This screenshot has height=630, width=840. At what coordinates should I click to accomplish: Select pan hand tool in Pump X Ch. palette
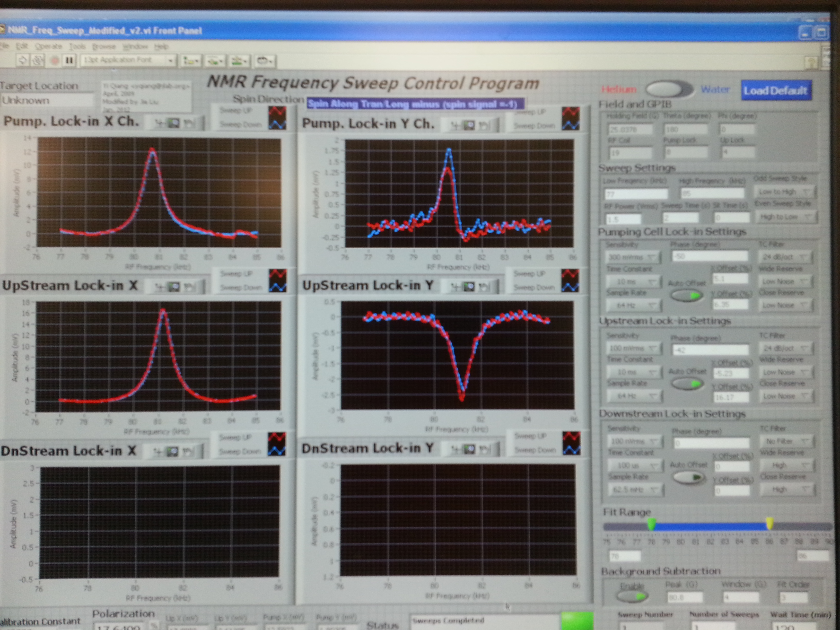[x=188, y=123]
